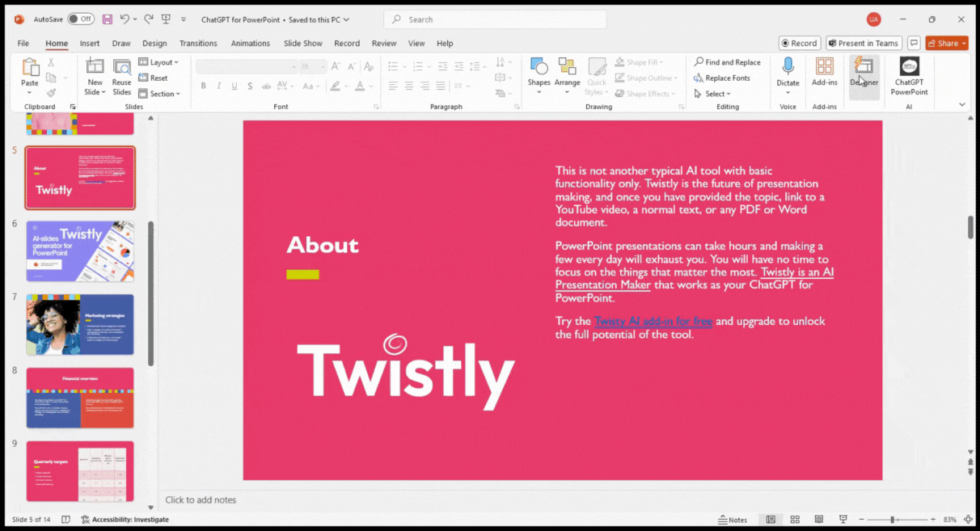Screen dimensions: 980x531
Task: Click the Paste clipboard icon
Action: click(x=30, y=68)
